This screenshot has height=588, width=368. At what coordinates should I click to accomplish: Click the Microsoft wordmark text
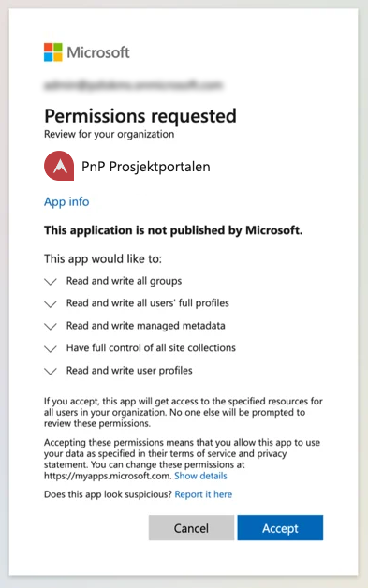coord(98,52)
